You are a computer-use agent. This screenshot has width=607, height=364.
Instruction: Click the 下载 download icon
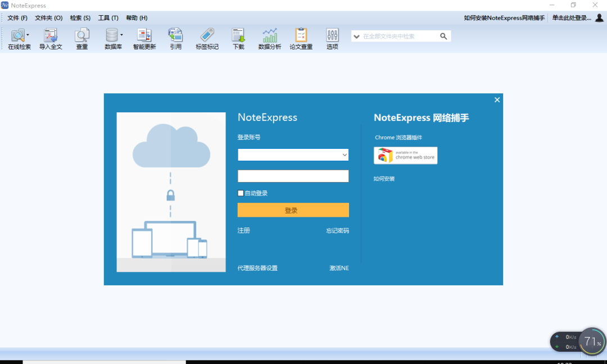[238, 39]
